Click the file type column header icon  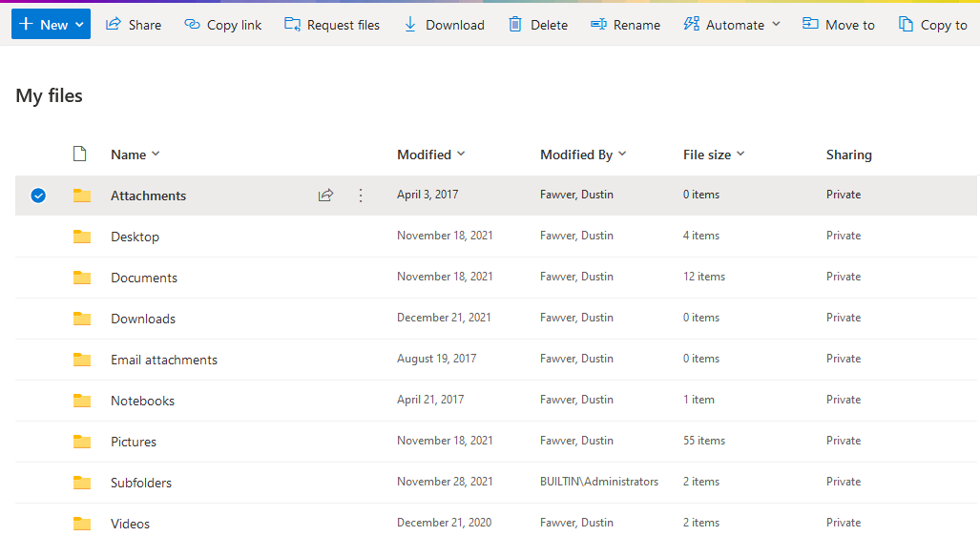(x=80, y=155)
